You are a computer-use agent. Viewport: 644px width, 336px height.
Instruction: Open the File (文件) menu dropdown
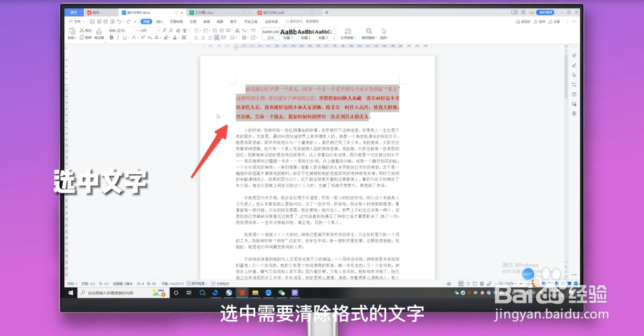coord(77,21)
